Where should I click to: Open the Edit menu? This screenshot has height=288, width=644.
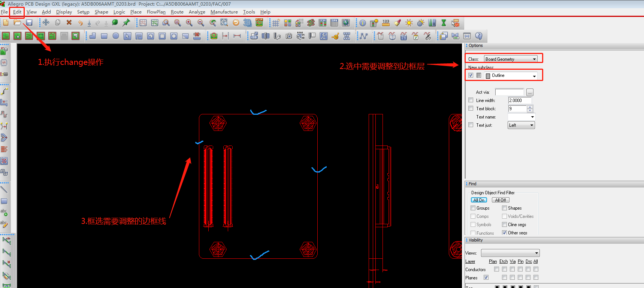[x=17, y=12]
